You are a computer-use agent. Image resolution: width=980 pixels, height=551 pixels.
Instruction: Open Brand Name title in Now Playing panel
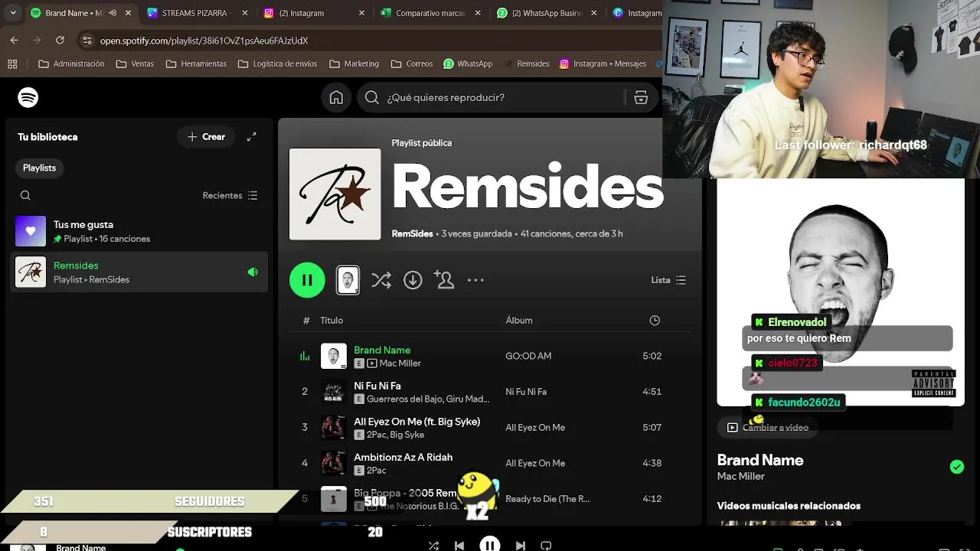point(760,460)
